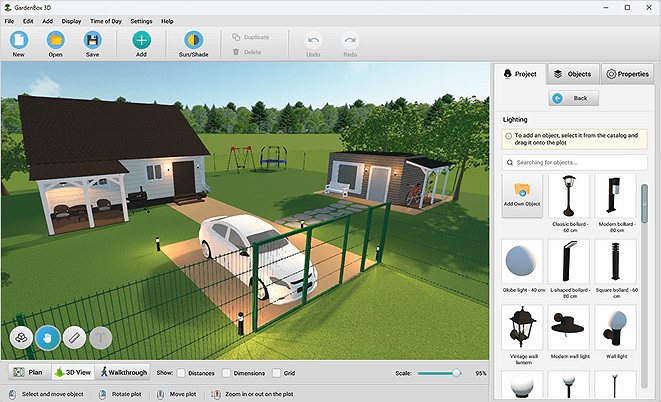Enable the Distances checkbox

(x=181, y=373)
